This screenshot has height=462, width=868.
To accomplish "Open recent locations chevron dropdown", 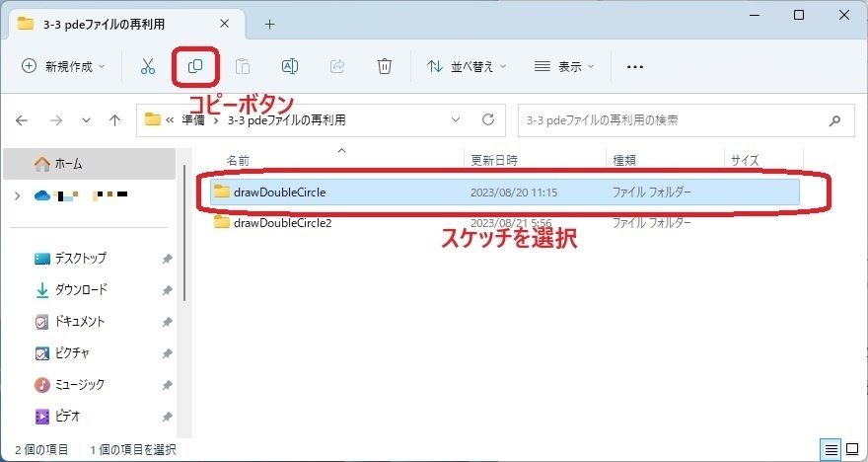I will pos(87,120).
